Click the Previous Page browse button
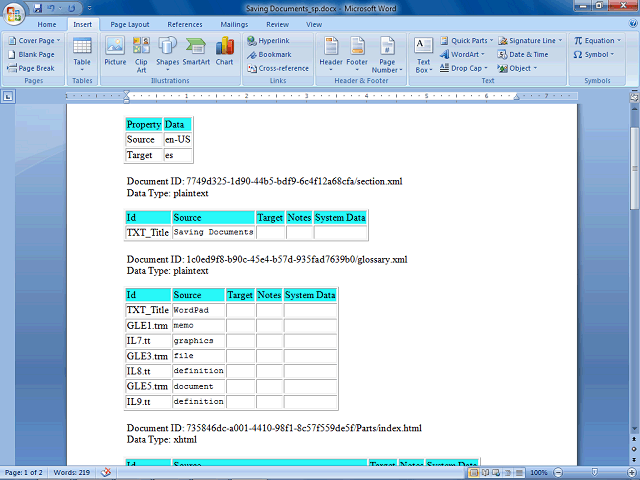This screenshot has height=480, width=640. (634, 439)
